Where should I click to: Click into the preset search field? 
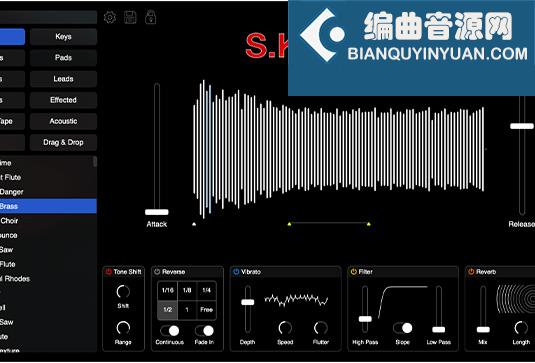coord(48,17)
